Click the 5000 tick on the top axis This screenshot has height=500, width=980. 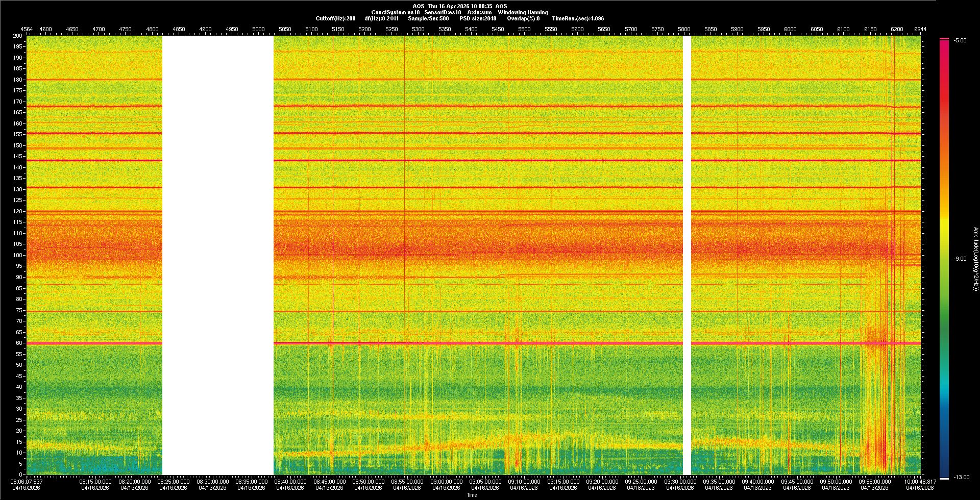tap(258, 29)
